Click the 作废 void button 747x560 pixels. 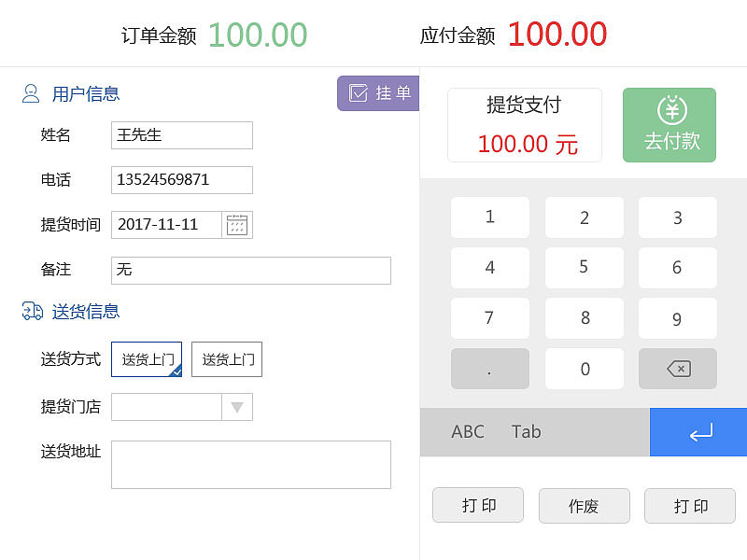(584, 505)
